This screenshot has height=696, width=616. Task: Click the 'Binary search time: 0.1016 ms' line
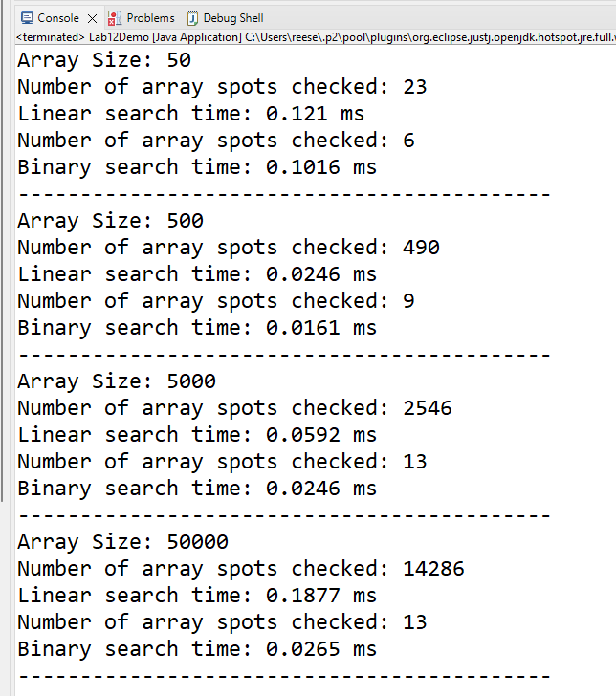point(197,167)
